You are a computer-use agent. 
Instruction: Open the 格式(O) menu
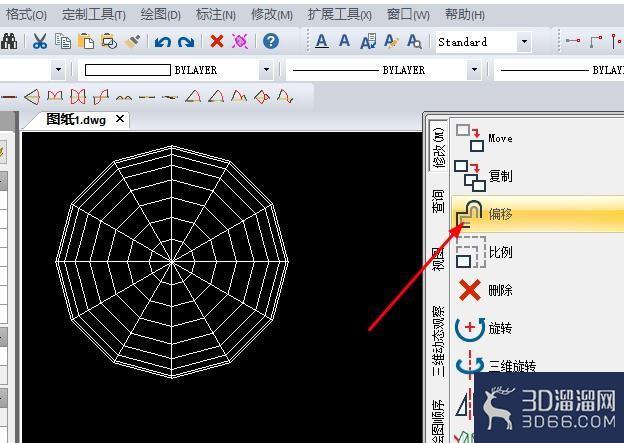26,15
